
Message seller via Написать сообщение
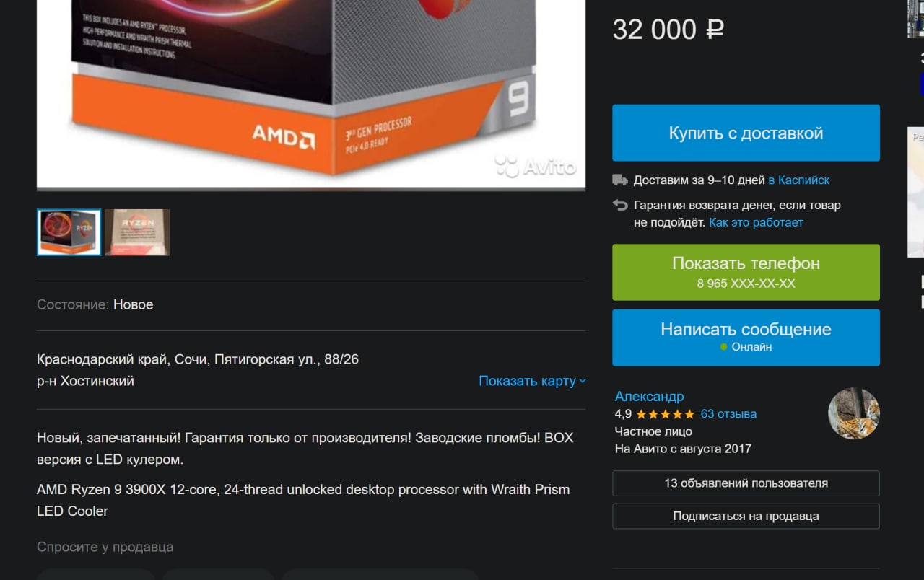746,337
